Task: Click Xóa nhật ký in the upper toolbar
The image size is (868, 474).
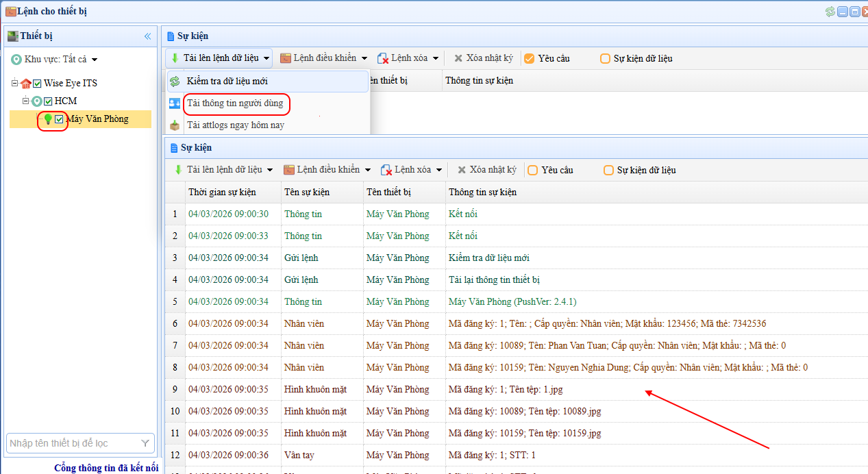Action: [485, 59]
